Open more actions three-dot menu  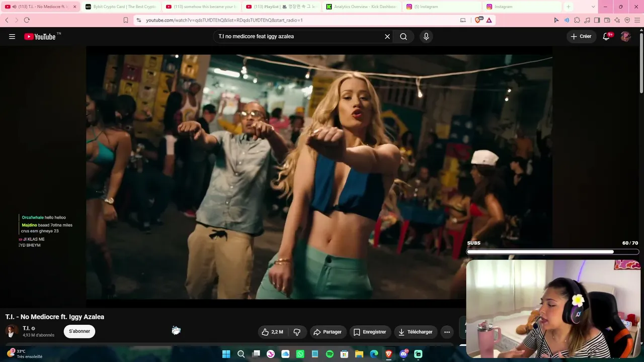(447, 332)
